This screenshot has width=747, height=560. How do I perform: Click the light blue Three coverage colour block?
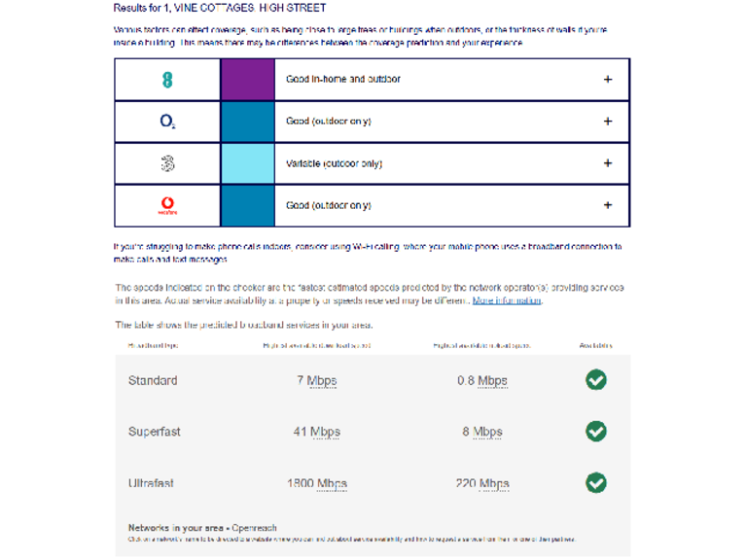click(x=248, y=163)
